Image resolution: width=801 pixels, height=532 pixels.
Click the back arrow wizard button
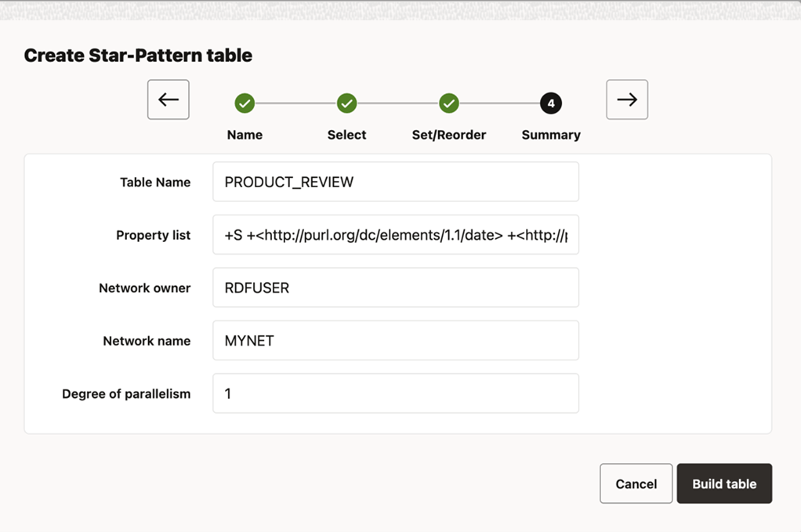168,100
